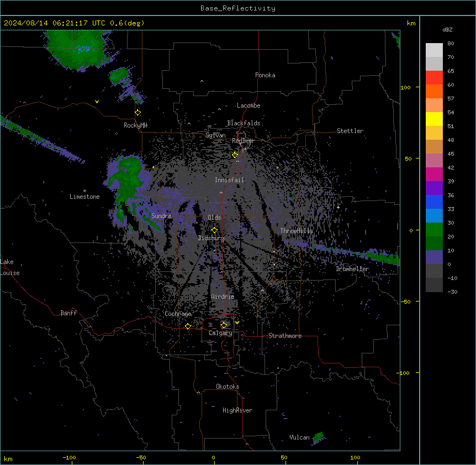Click the Lacombe city label
The height and width of the screenshot is (465, 476).
248,105
